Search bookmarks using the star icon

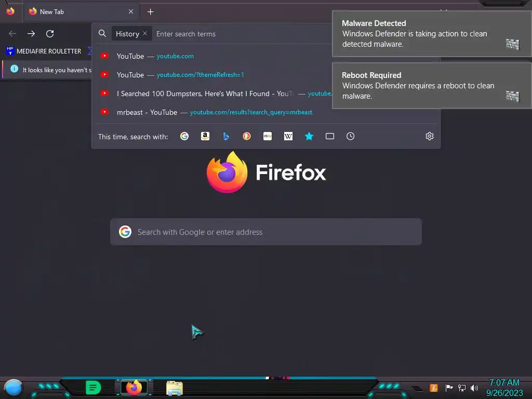309,137
